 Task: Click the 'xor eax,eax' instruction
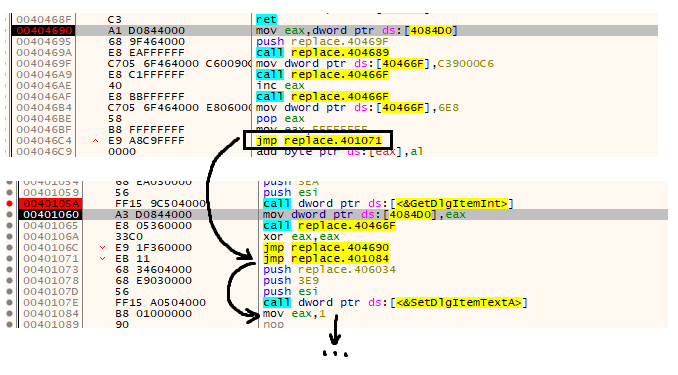[x=301, y=237]
